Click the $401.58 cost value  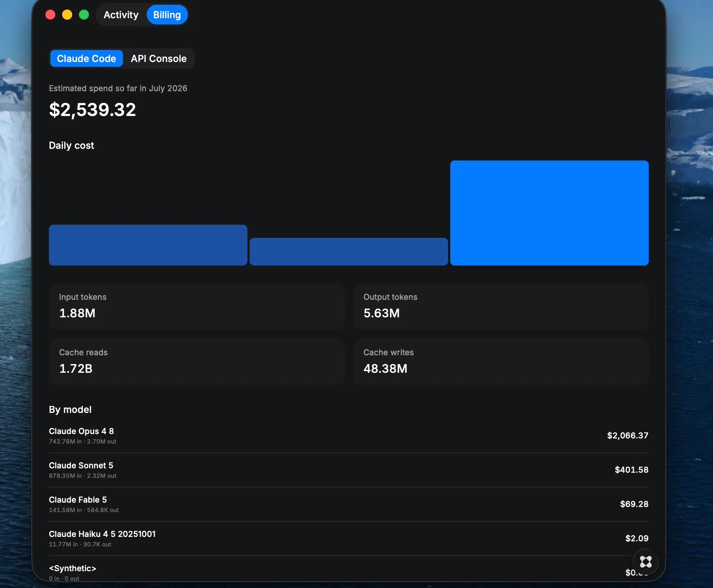(632, 470)
